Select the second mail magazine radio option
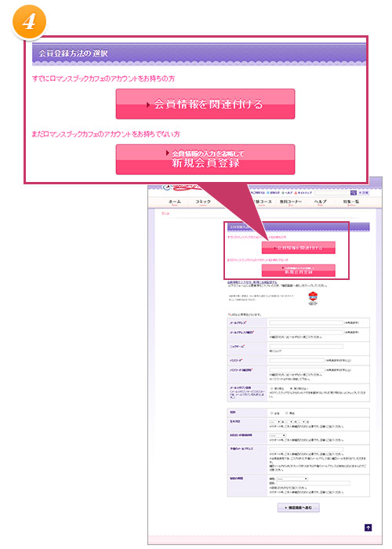Image resolution: width=392 pixels, height=549 pixels. [291, 389]
